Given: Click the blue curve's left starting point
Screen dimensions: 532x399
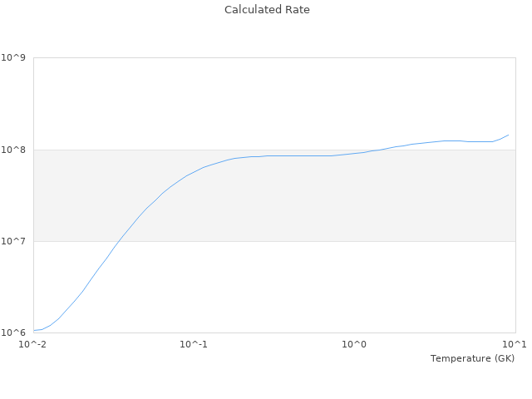Looking at the screenshot, I should (34, 330).
